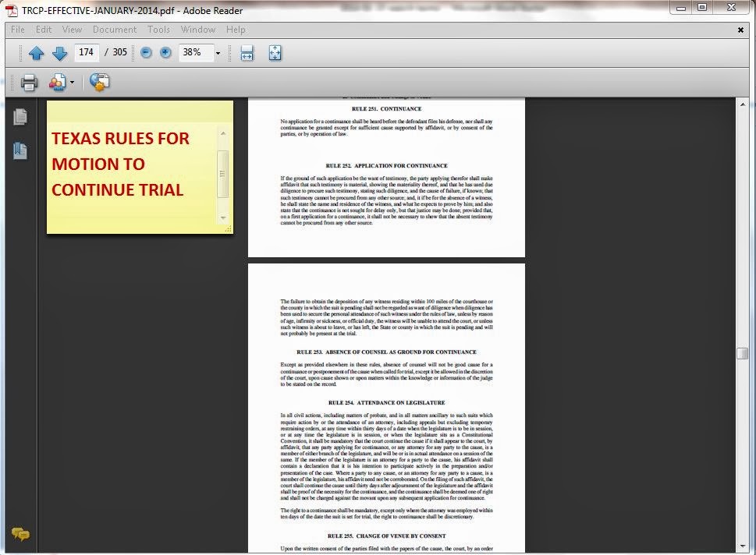756x555 pixels.
Task: Open the Window menu
Action: 198,30
